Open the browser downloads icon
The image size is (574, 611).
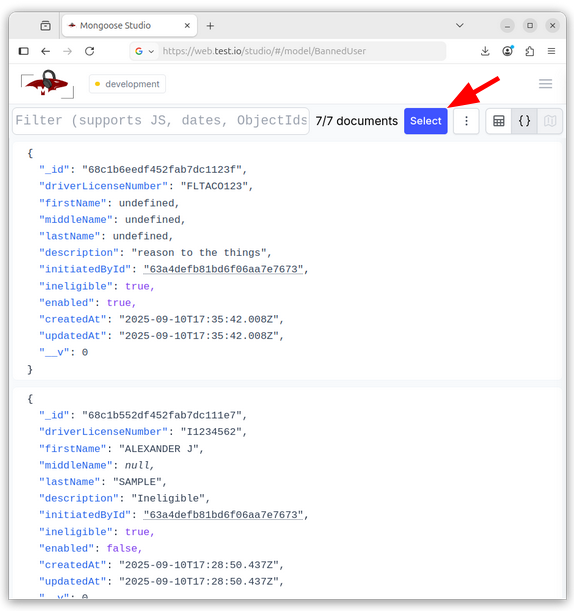coord(485,51)
